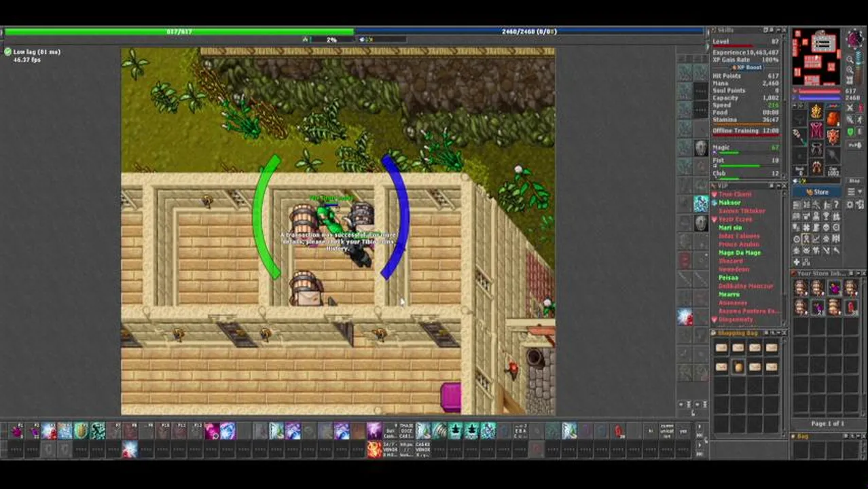Select the armor equipment slot
The width and height of the screenshot is (868, 489).
(x=816, y=130)
